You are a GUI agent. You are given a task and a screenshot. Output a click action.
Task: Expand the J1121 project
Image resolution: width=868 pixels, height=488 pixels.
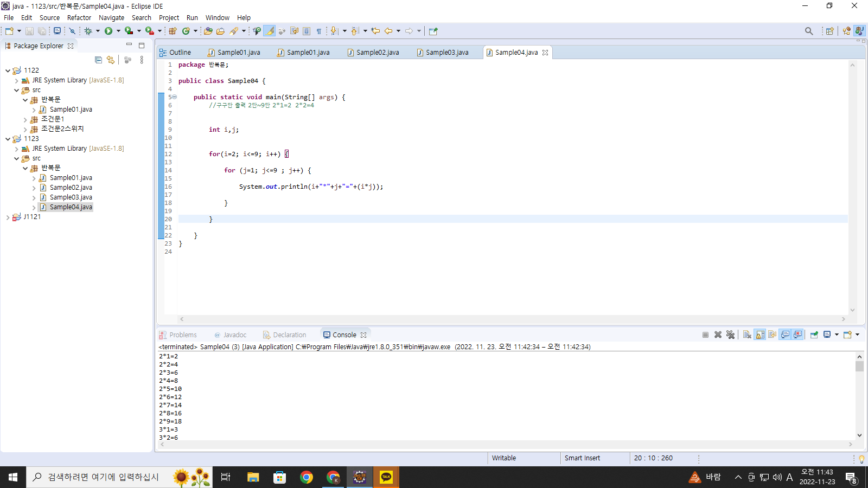click(x=8, y=217)
